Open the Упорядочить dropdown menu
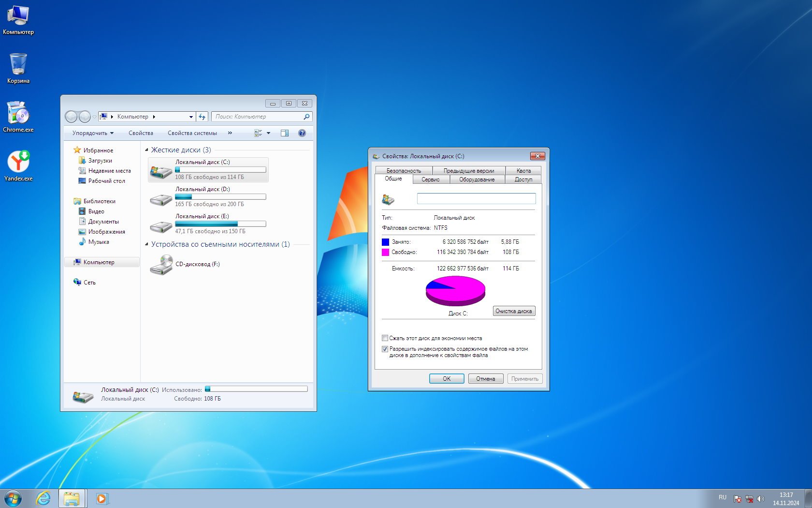Screen dimensions: 812x508 pos(93,133)
